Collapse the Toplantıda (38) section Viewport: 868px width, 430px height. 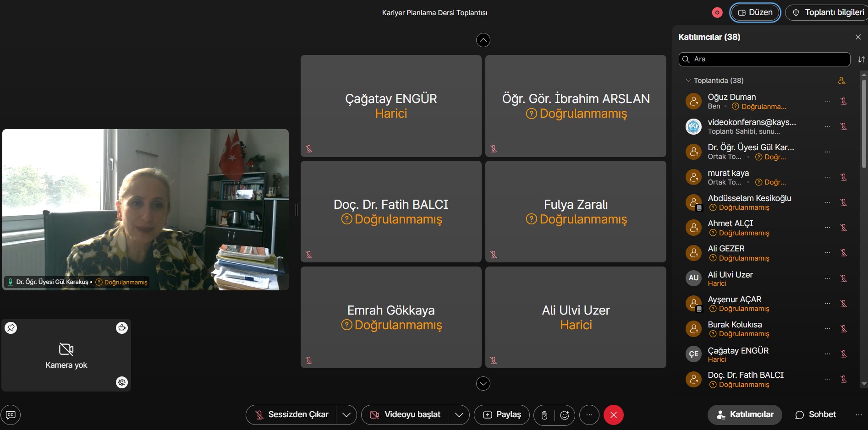[688, 81]
